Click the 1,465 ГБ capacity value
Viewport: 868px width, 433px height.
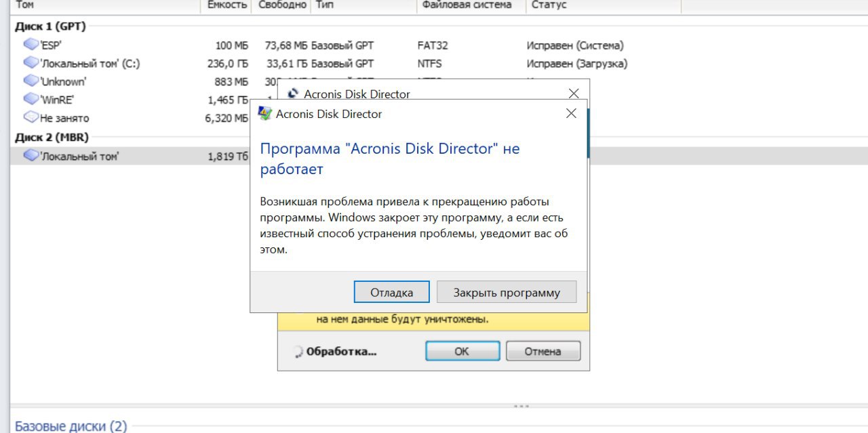(x=228, y=100)
